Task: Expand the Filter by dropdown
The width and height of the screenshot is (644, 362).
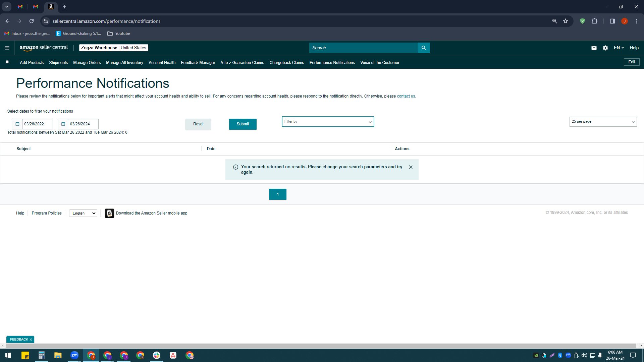Action: tap(328, 122)
